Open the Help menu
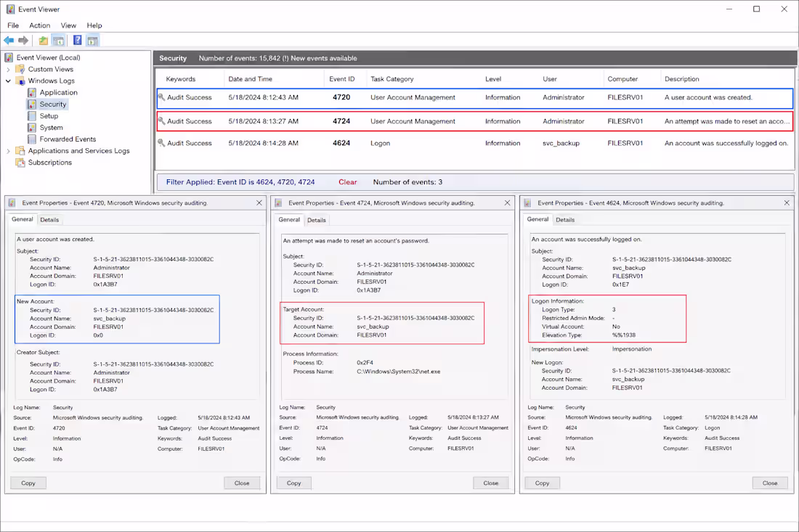 point(94,25)
